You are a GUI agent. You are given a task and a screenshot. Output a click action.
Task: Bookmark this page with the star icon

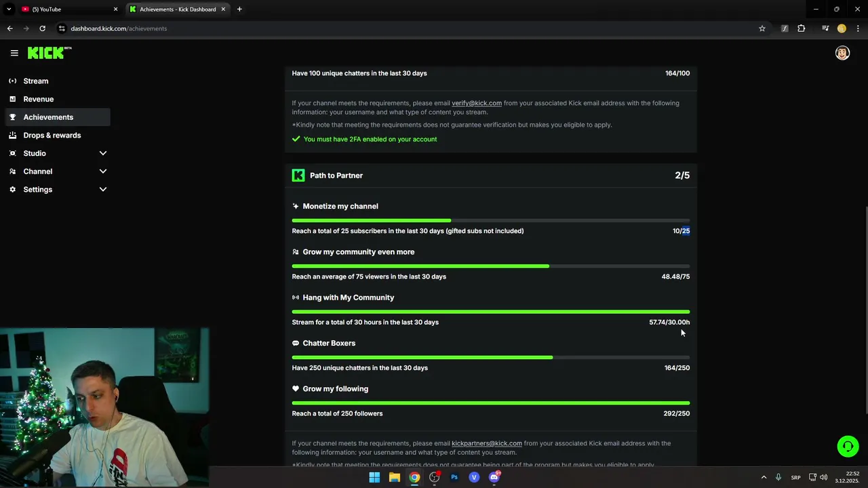click(762, 28)
